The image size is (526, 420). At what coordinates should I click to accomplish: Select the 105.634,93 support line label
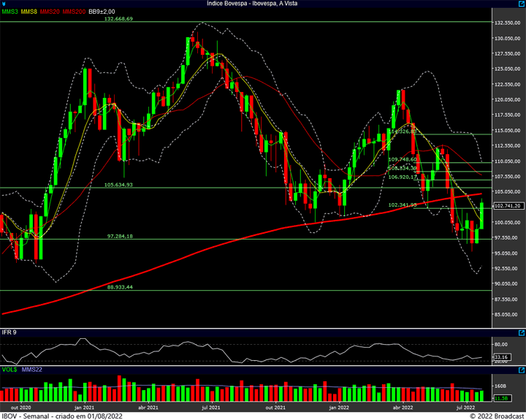click(x=119, y=185)
